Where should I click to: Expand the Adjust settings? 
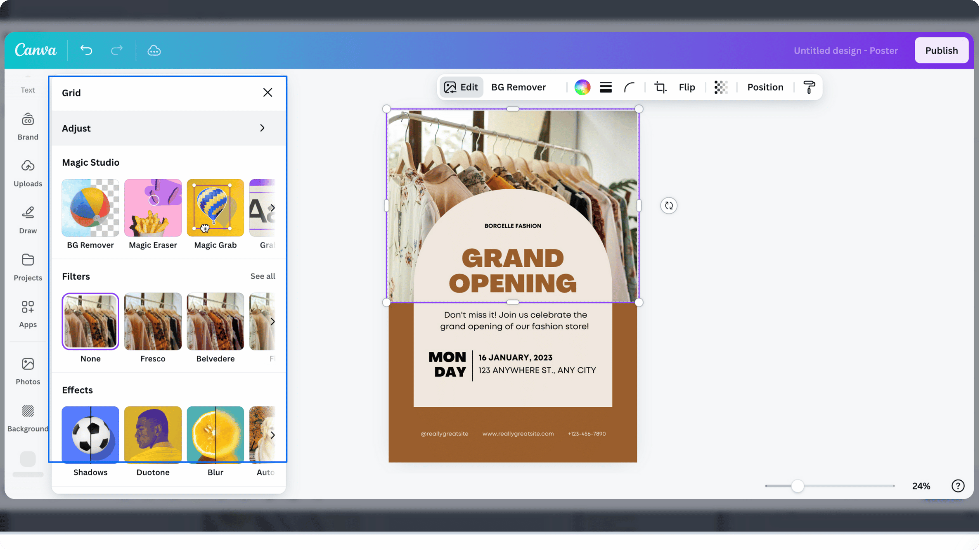click(x=168, y=128)
